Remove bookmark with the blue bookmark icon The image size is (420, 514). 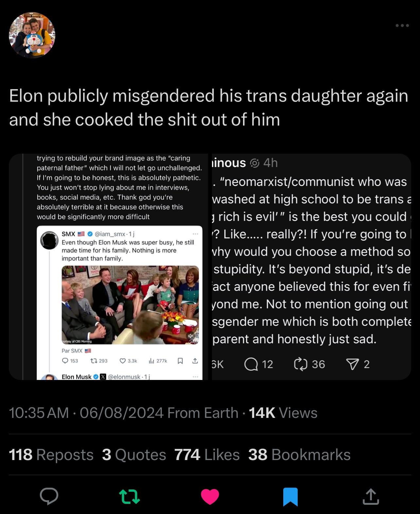point(290,497)
